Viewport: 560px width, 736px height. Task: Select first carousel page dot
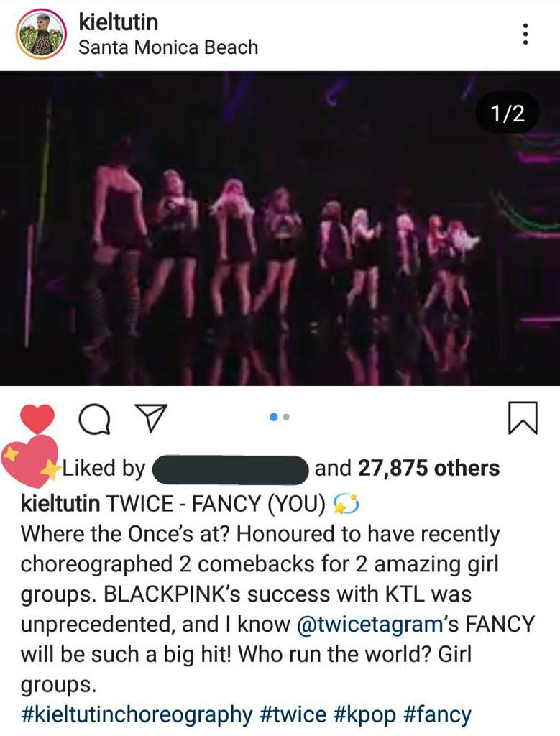coord(274,417)
